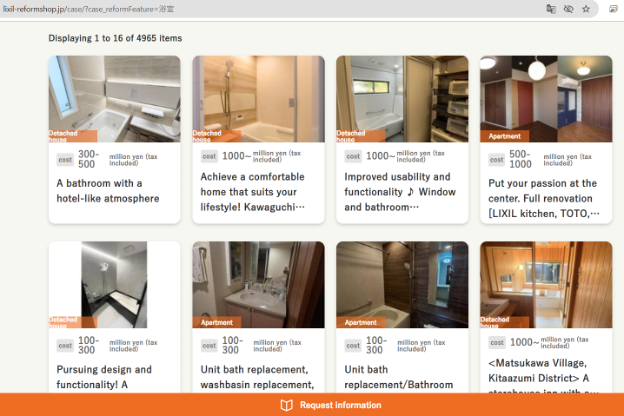Viewport: 624px width, 416px height.
Task: Click the crossed-out eye icon in address bar
Action: 568,9
